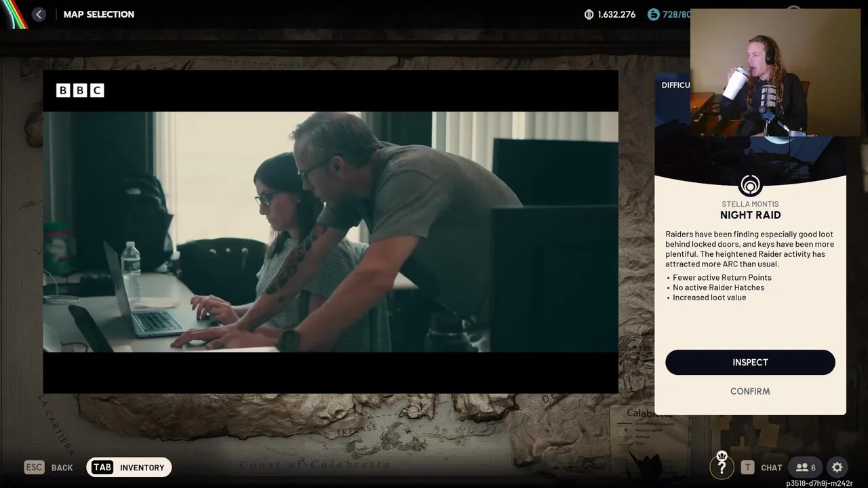868x488 pixels.
Task: Click the Night Raid spiral emblem
Action: point(750,185)
